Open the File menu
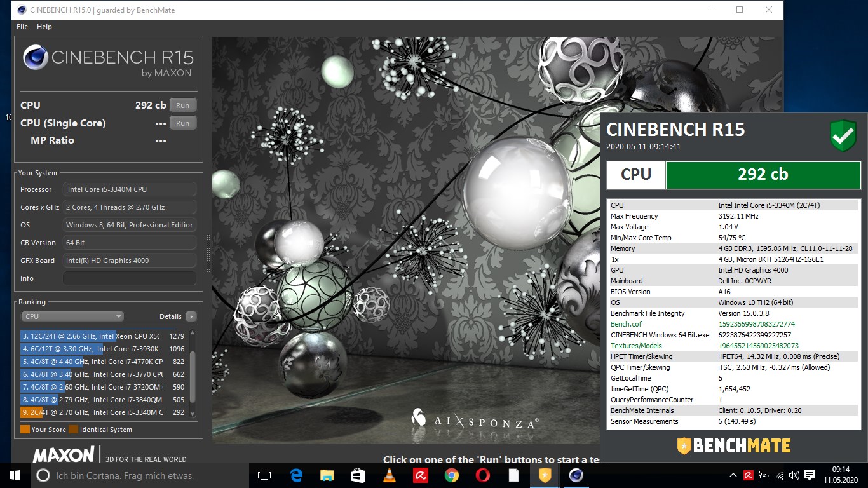Screen dimensions: 868x488 (22, 27)
